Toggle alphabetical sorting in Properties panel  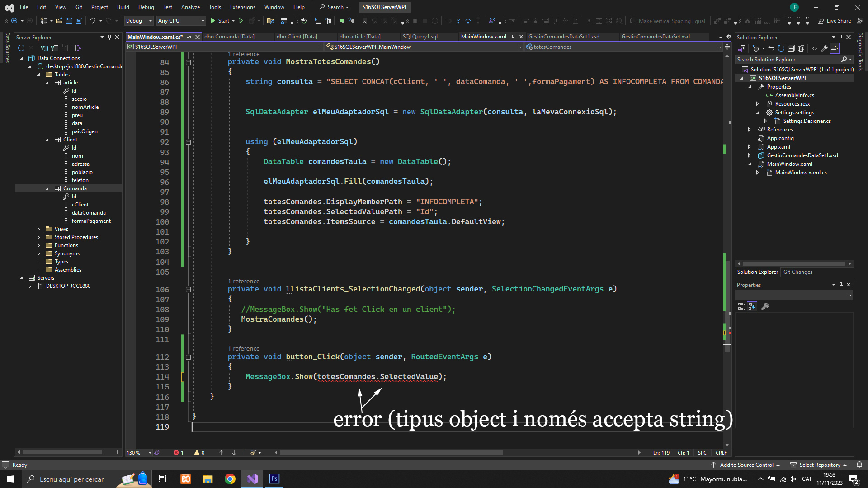(752, 306)
